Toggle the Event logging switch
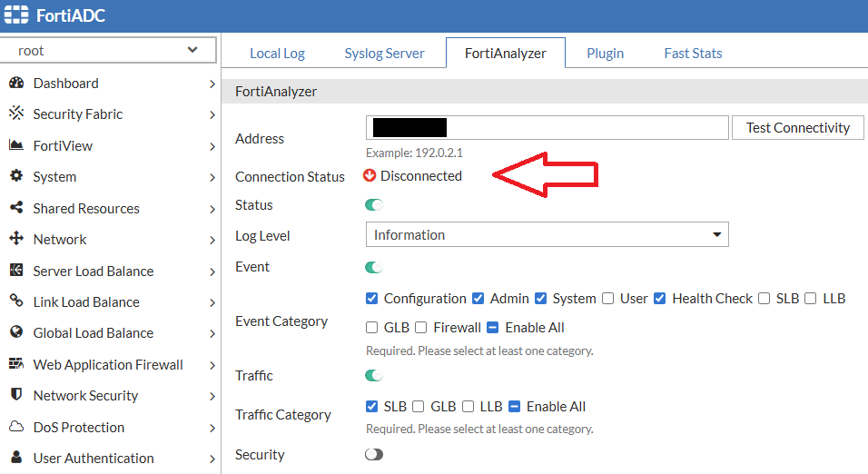 click(374, 268)
